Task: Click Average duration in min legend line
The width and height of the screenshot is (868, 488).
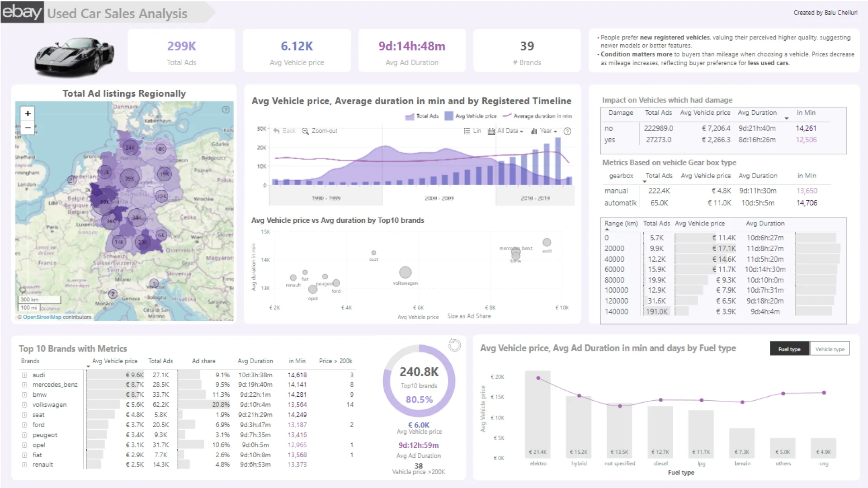Action: click(x=507, y=116)
